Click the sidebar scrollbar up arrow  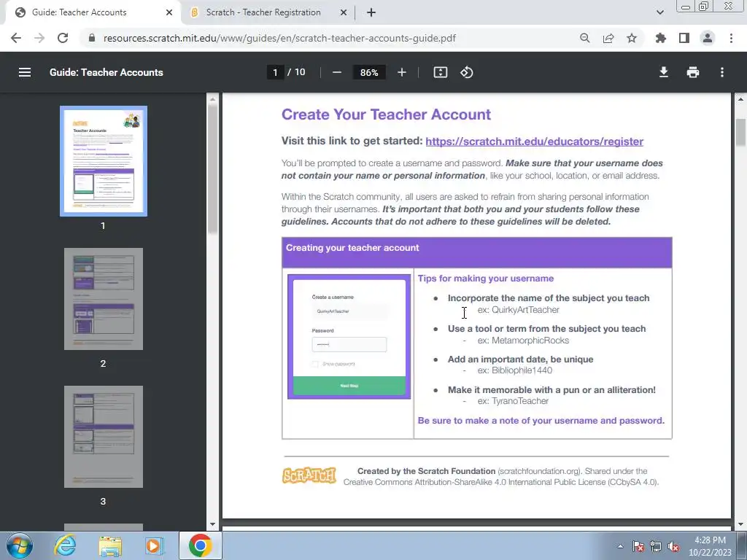tap(212, 98)
